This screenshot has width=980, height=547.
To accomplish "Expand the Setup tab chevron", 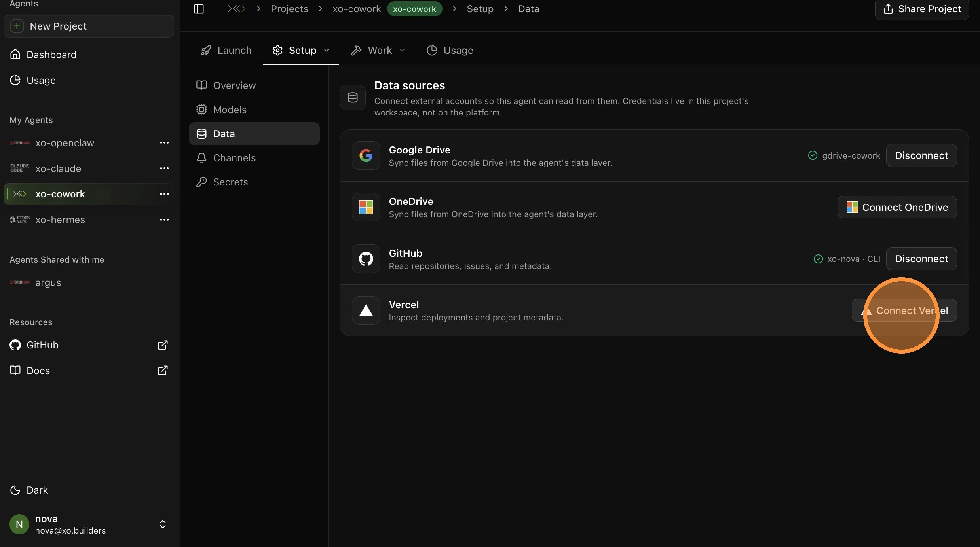I will [327, 50].
